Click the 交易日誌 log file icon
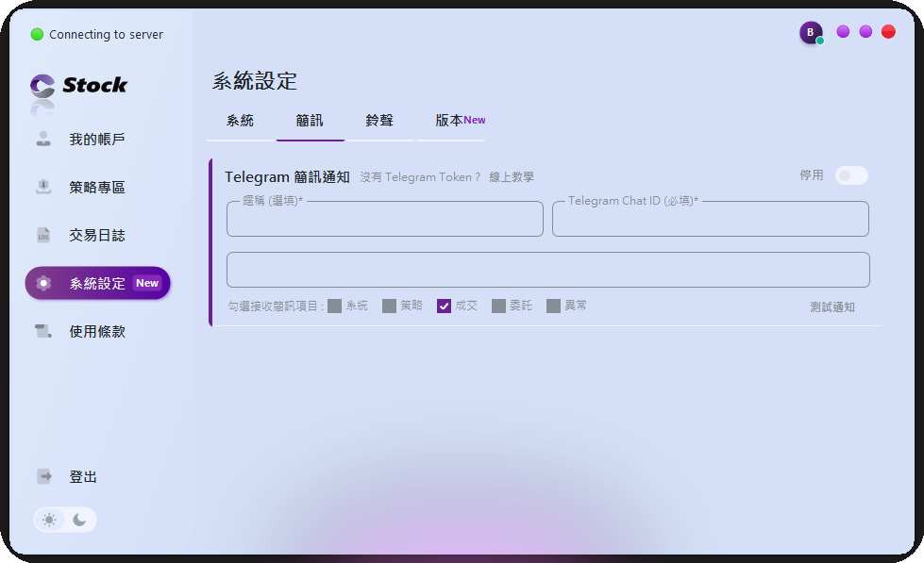924x563 pixels. (43, 235)
